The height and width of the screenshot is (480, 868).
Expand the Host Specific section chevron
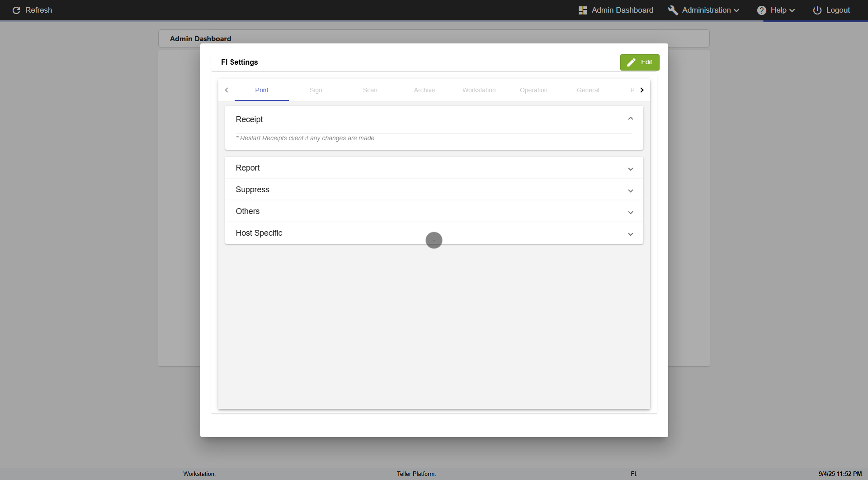click(x=631, y=234)
